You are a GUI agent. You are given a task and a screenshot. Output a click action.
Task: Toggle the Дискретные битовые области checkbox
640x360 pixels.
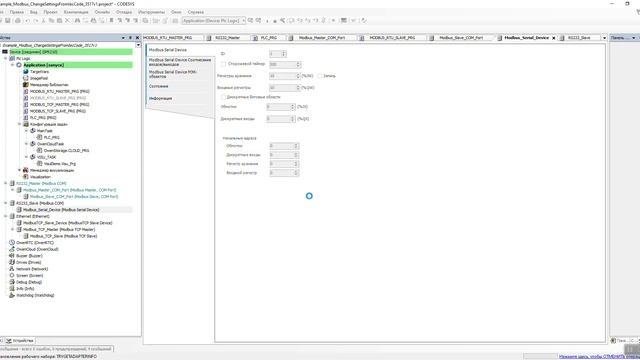223,97
